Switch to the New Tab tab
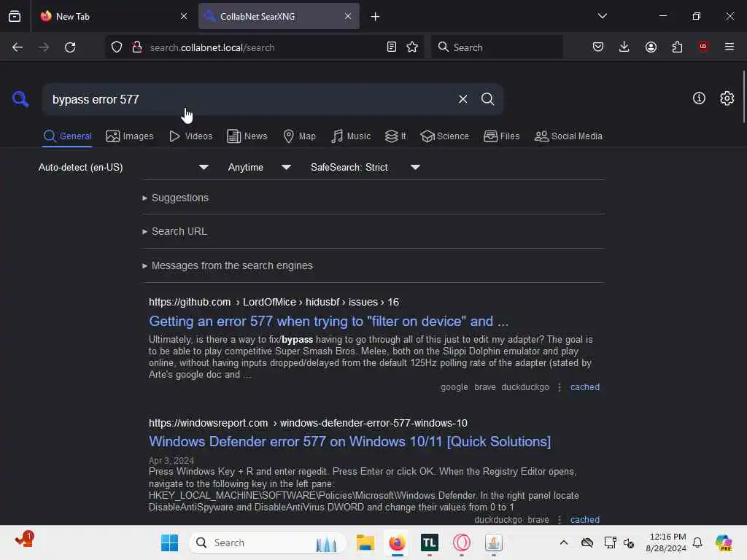 (x=113, y=16)
